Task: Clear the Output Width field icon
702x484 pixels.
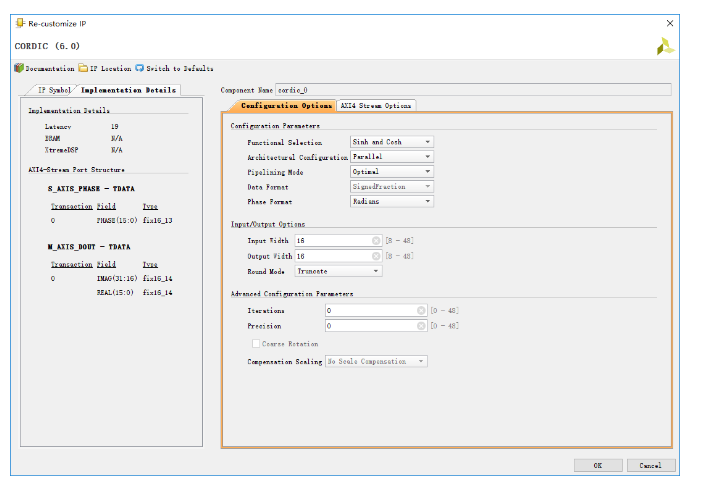Action: pos(375,256)
